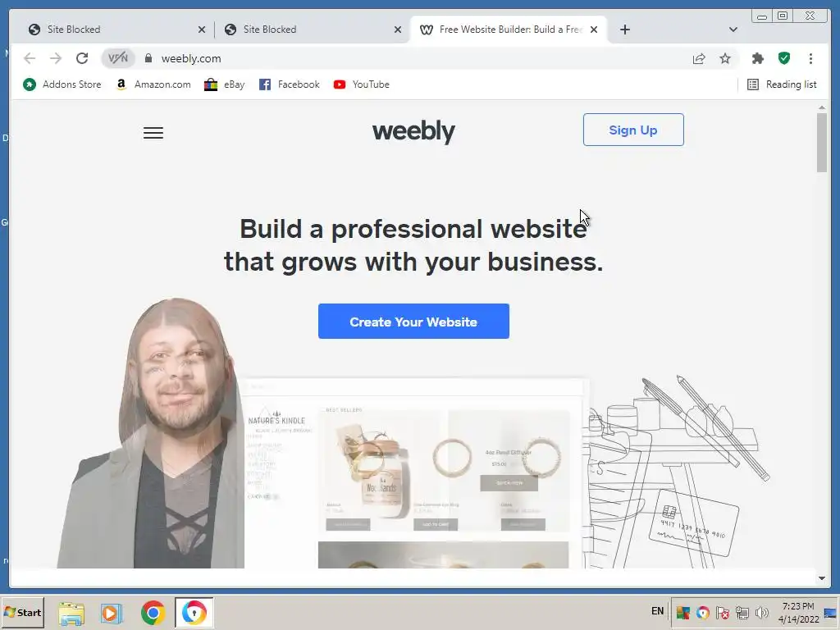Image resolution: width=840 pixels, height=630 pixels.
Task: Open the Weebly hamburger menu
Action: click(153, 133)
